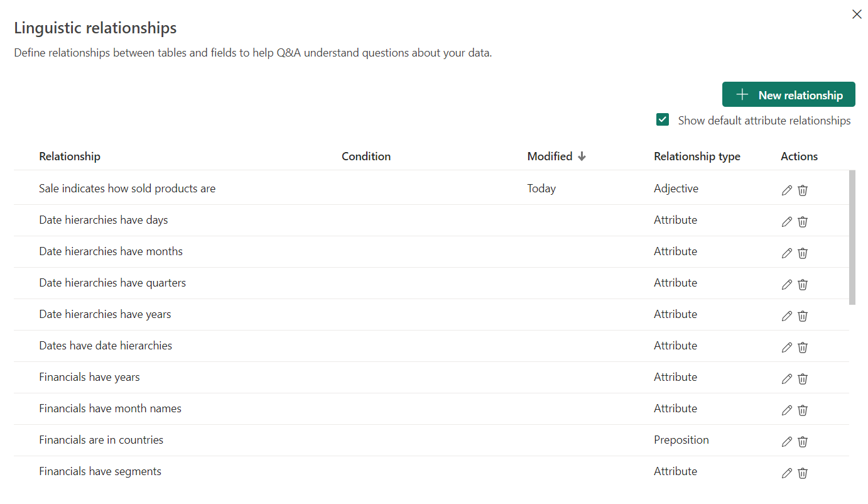This screenshot has height=504, width=868.
Task: Sort by Relationship type column header
Action: pos(697,156)
